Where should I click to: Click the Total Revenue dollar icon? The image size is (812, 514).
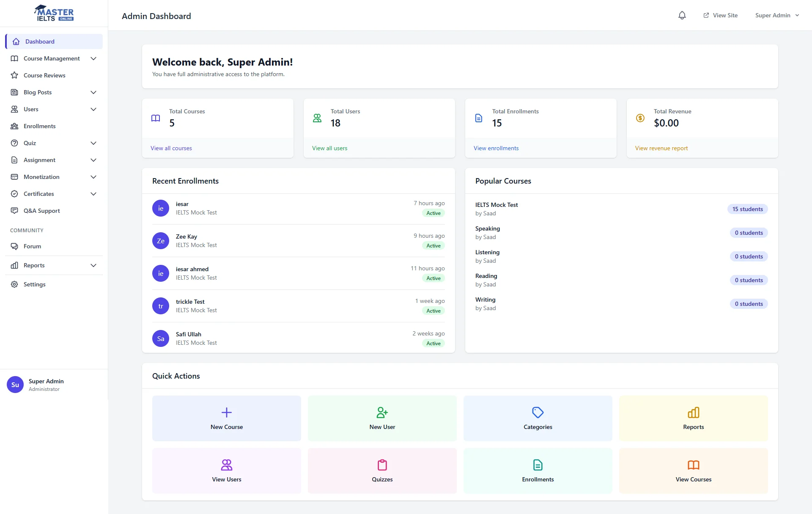pyautogui.click(x=640, y=118)
